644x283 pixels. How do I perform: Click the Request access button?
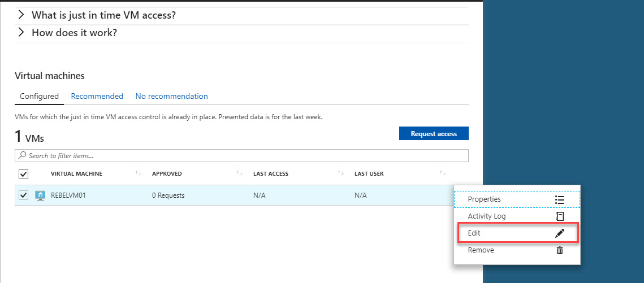pos(434,133)
